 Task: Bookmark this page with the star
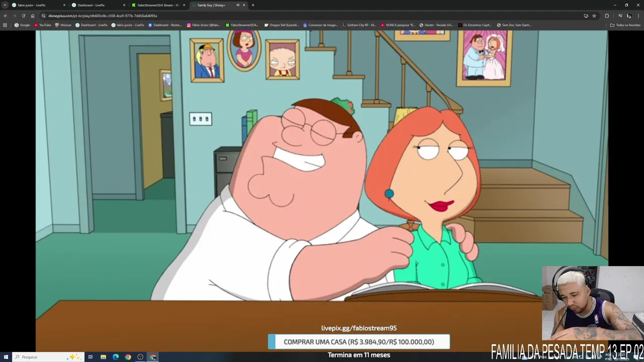[594, 16]
